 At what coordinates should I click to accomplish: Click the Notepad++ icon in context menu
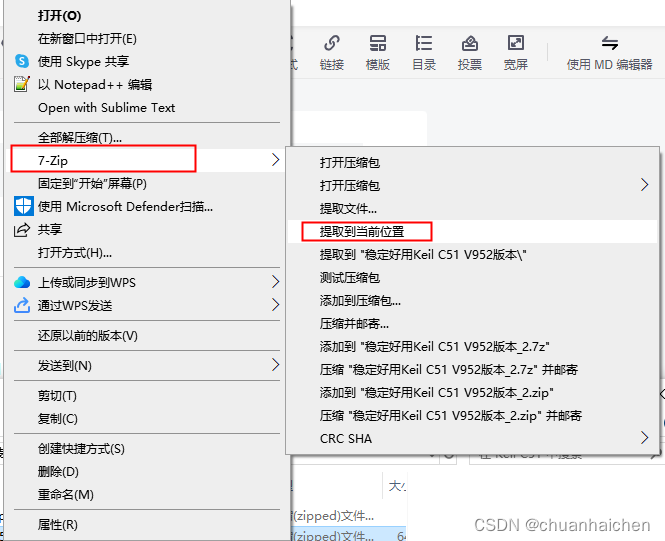22,84
